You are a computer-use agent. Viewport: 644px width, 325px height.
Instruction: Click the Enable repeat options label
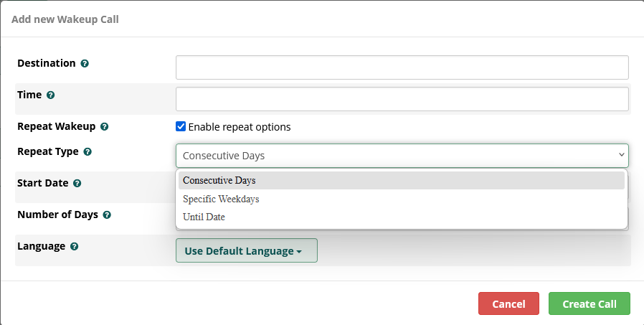[x=240, y=127]
